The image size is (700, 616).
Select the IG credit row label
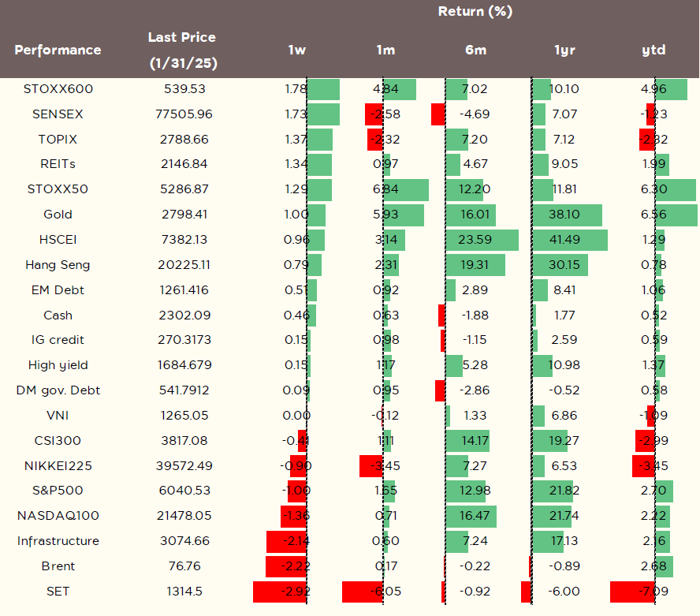point(58,340)
